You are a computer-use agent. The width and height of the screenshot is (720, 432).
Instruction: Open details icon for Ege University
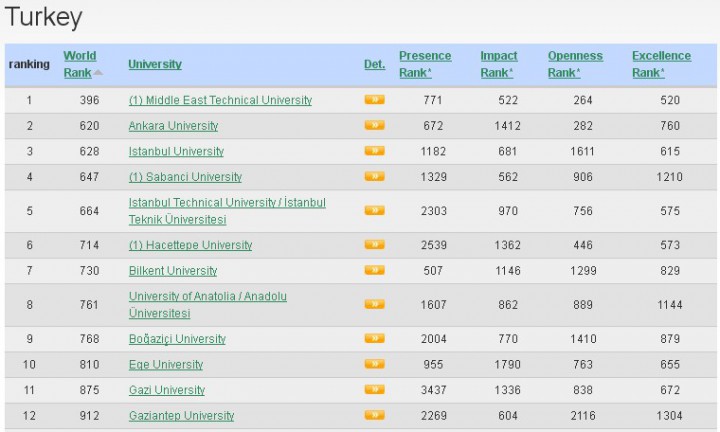pos(374,365)
